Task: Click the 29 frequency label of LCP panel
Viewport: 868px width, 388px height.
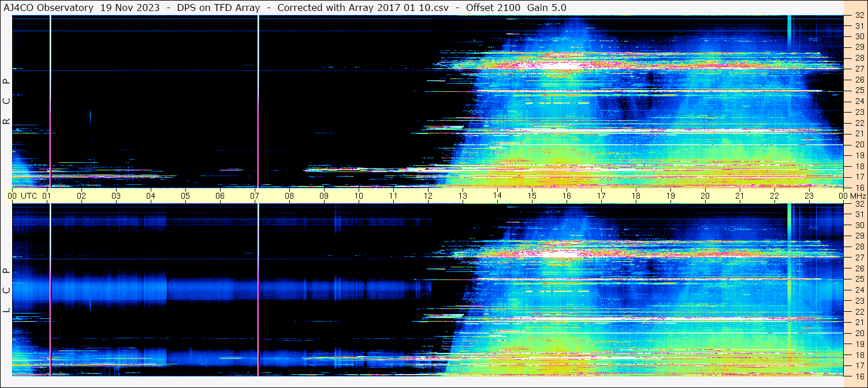Action: tap(859, 236)
